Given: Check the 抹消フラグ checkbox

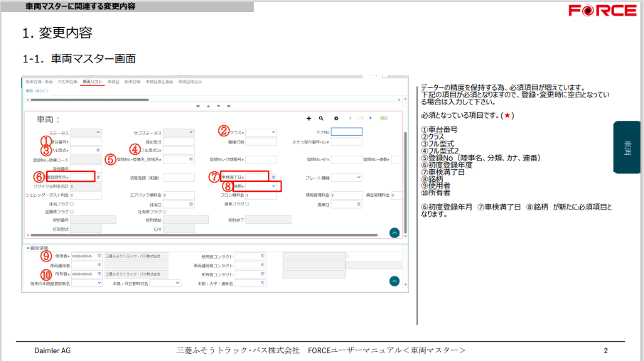Looking at the screenshot, I should 72,203.
